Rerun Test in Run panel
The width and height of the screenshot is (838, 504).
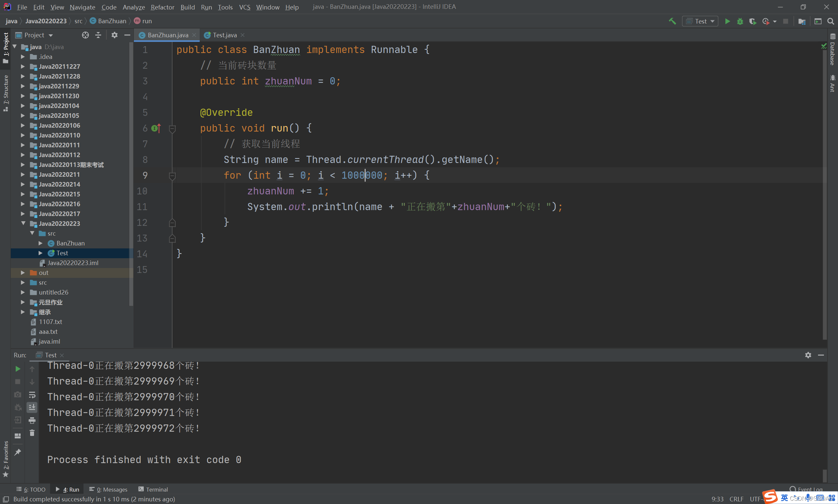coord(18,369)
